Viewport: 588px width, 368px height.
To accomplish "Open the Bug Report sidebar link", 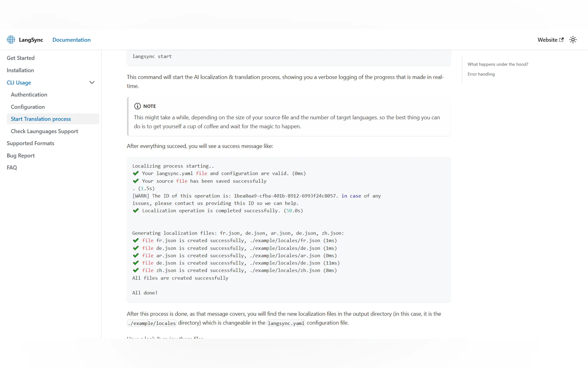I will [x=21, y=155].
